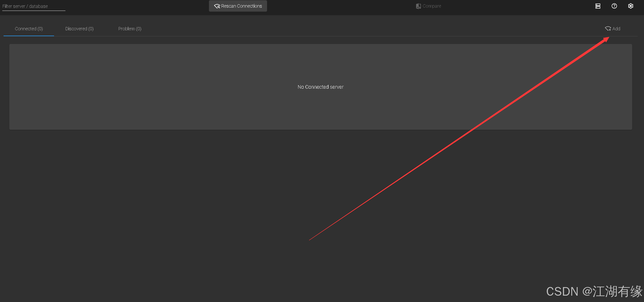Click the Compare split-pane icon

click(x=418, y=6)
